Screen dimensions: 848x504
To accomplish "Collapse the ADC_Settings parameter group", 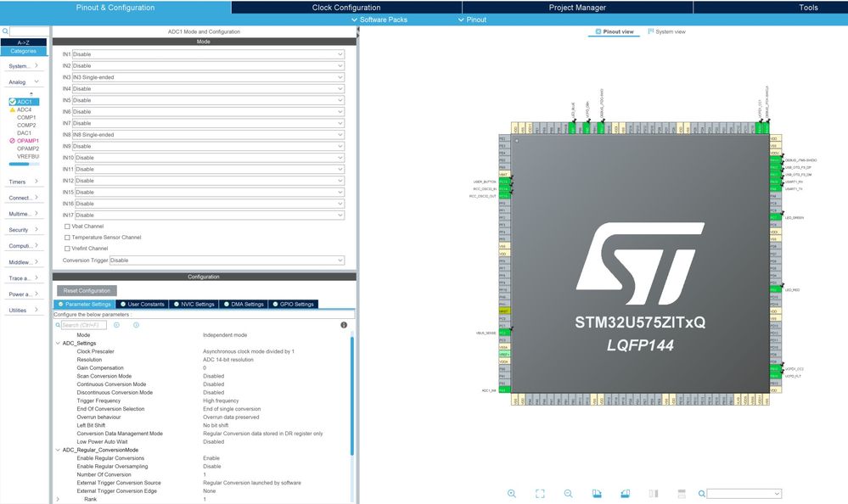I will point(58,344).
